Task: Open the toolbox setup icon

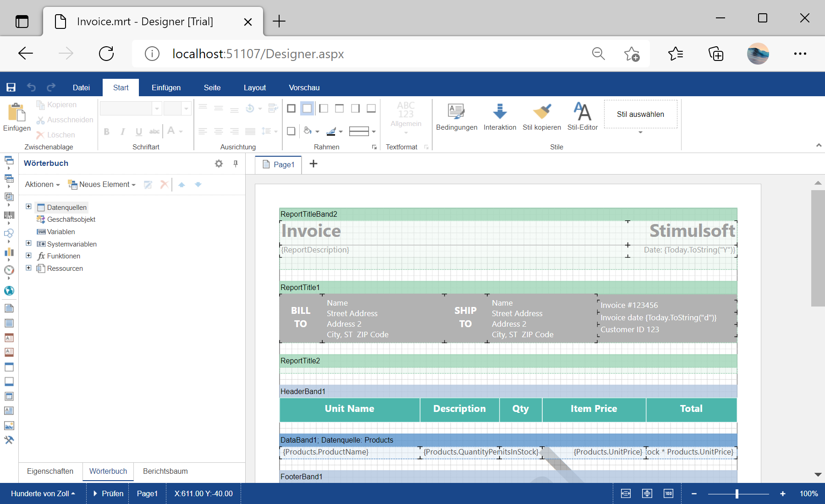Action: coord(9,440)
